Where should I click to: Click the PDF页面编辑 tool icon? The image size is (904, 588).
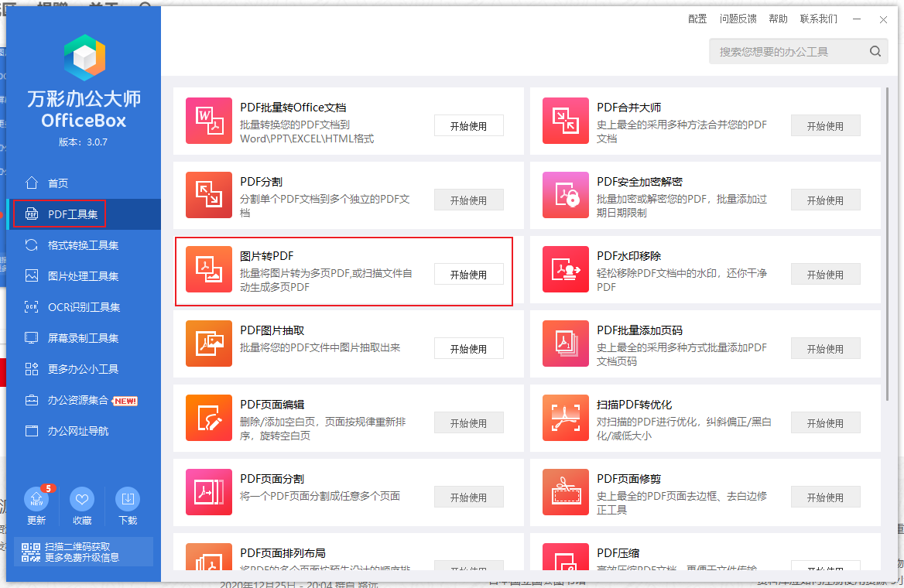coord(209,418)
